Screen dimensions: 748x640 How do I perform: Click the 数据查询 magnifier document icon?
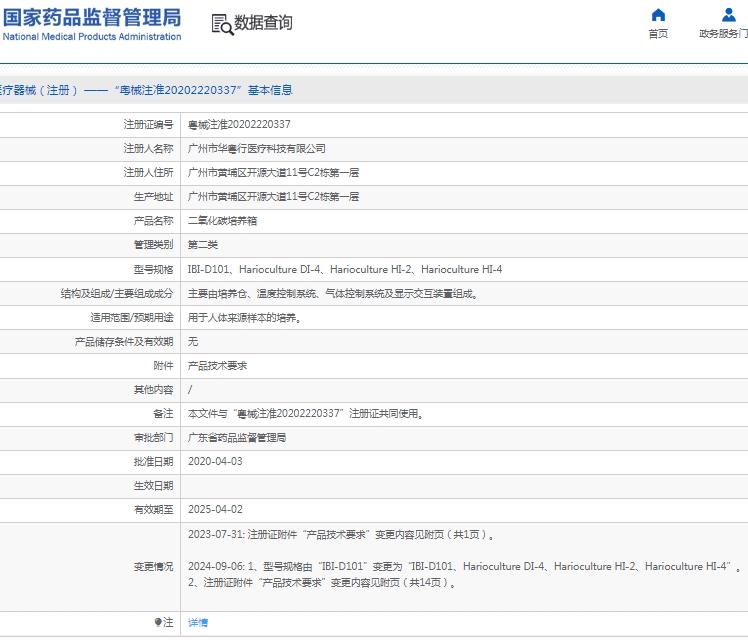click(x=222, y=24)
